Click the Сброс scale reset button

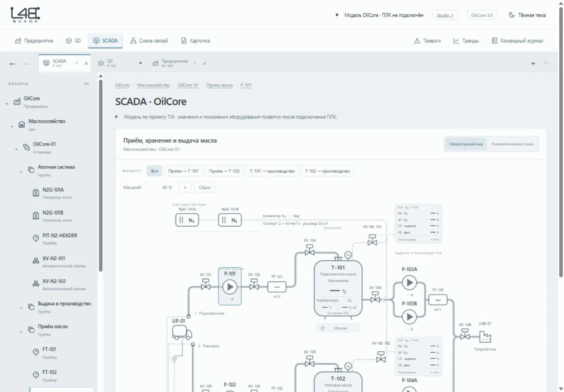click(x=205, y=187)
